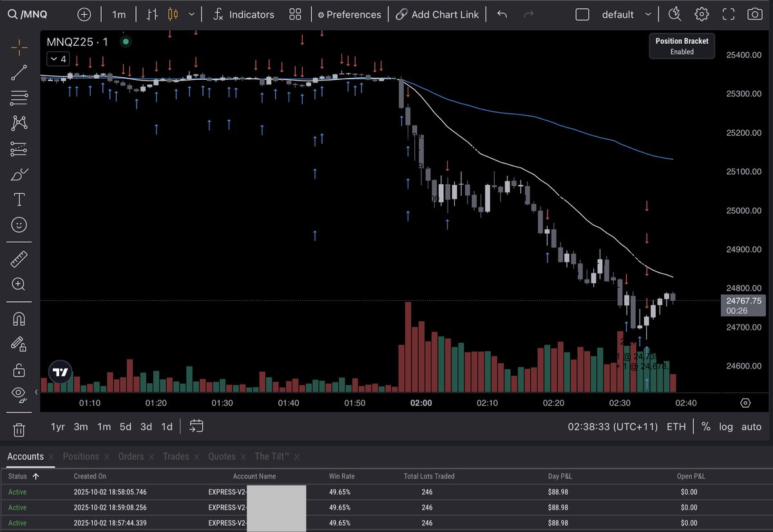Open the Indicators dialog
Image resolution: width=773 pixels, height=532 pixels.
pyautogui.click(x=243, y=14)
